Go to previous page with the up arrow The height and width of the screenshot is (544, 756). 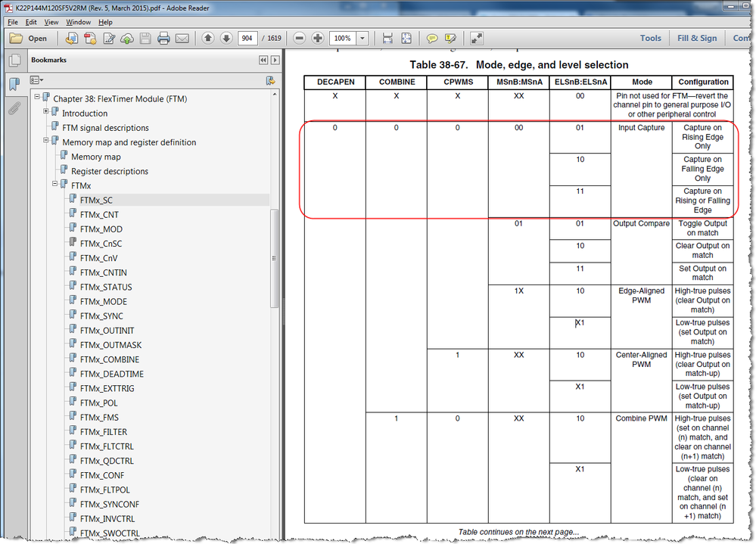pyautogui.click(x=207, y=38)
